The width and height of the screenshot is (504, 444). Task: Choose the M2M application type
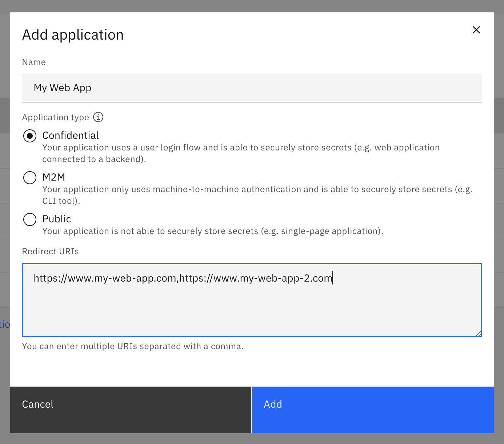[x=30, y=178]
